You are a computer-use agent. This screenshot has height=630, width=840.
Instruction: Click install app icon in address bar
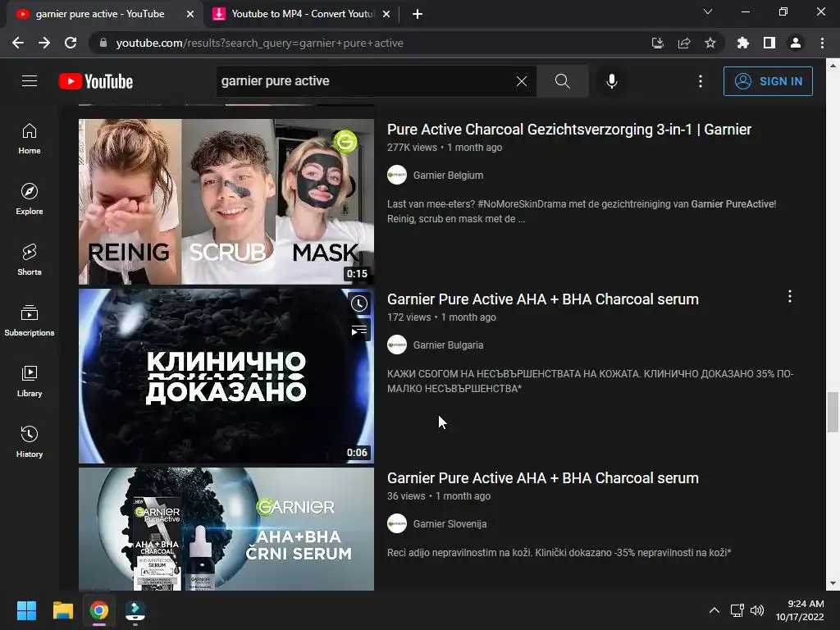click(658, 43)
